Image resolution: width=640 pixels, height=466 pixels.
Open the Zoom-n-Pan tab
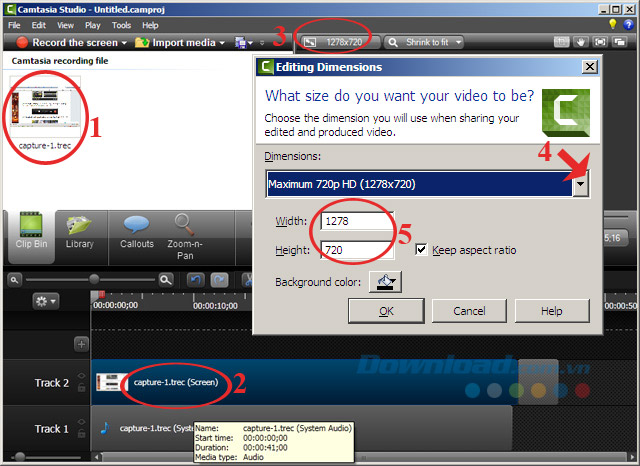pyautogui.click(x=185, y=237)
